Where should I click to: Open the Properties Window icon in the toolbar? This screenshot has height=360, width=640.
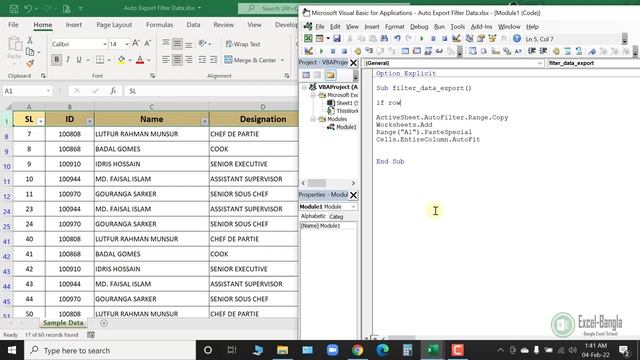(x=481, y=39)
